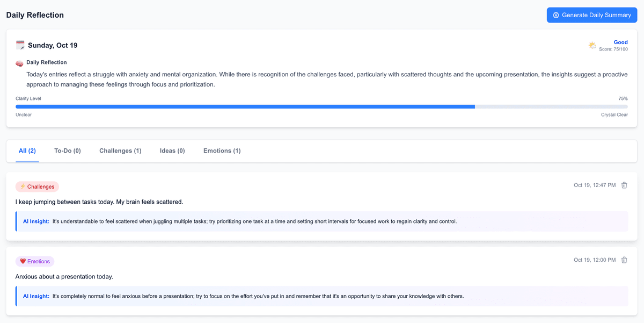Image resolution: width=644 pixels, height=323 pixels.
Task: Filter entries by Emotions (1) tab
Action: point(222,151)
